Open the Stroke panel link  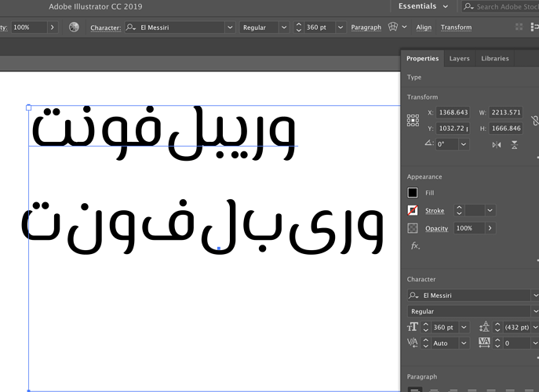pyautogui.click(x=435, y=211)
